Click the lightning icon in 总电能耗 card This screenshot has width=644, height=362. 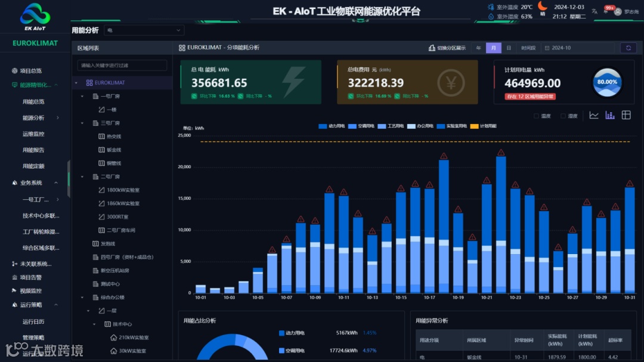coord(294,81)
